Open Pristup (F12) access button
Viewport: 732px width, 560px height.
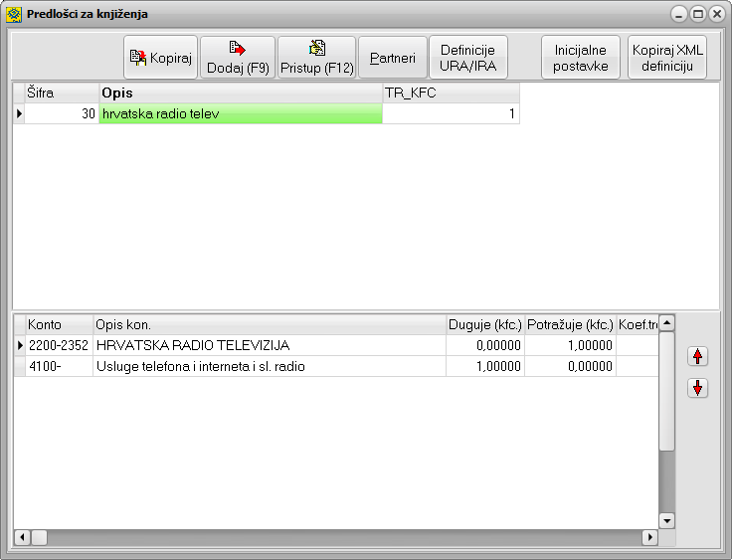pyautogui.click(x=316, y=58)
